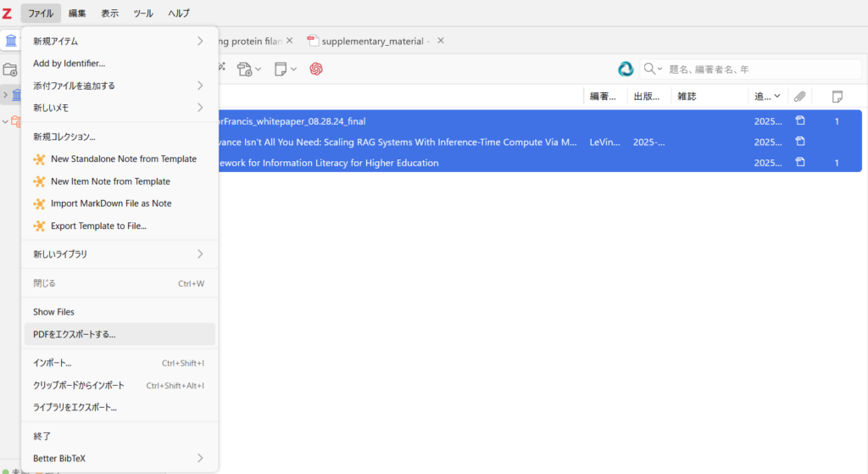
Task: Click the add attachment toolbar icon
Action: click(248, 69)
